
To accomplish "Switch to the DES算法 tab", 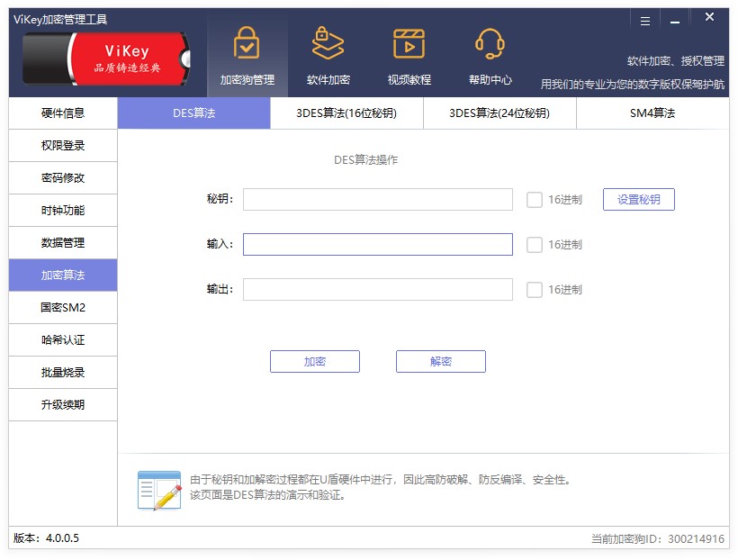I will [x=193, y=113].
